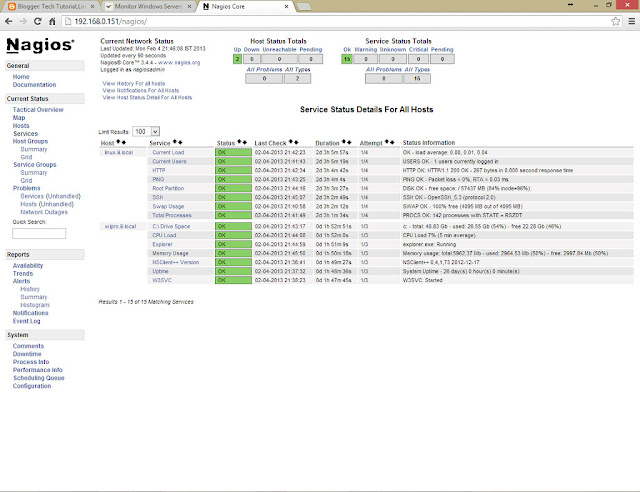Click the Nagios logo
640x492 pixels.
40,45
